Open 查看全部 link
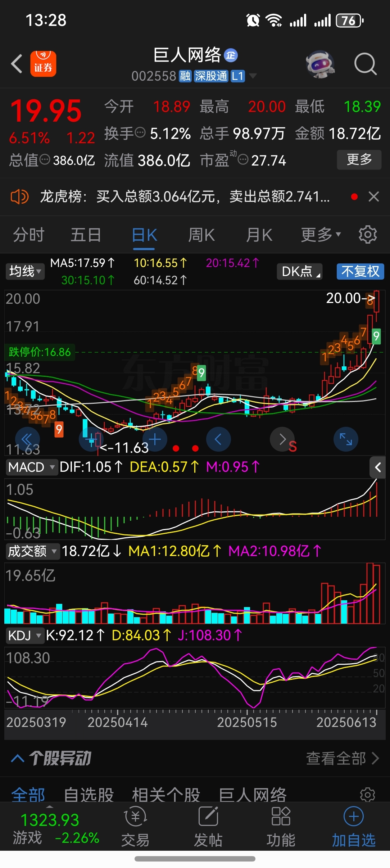 click(x=343, y=759)
